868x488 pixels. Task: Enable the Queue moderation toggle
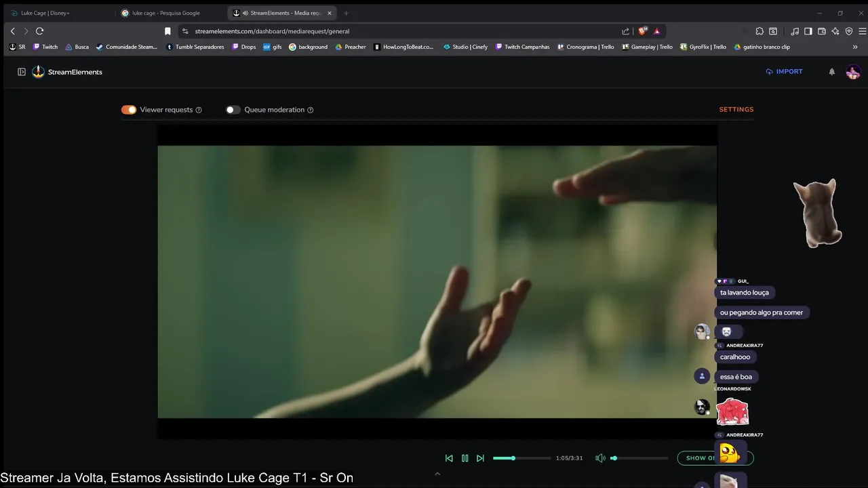click(x=233, y=110)
